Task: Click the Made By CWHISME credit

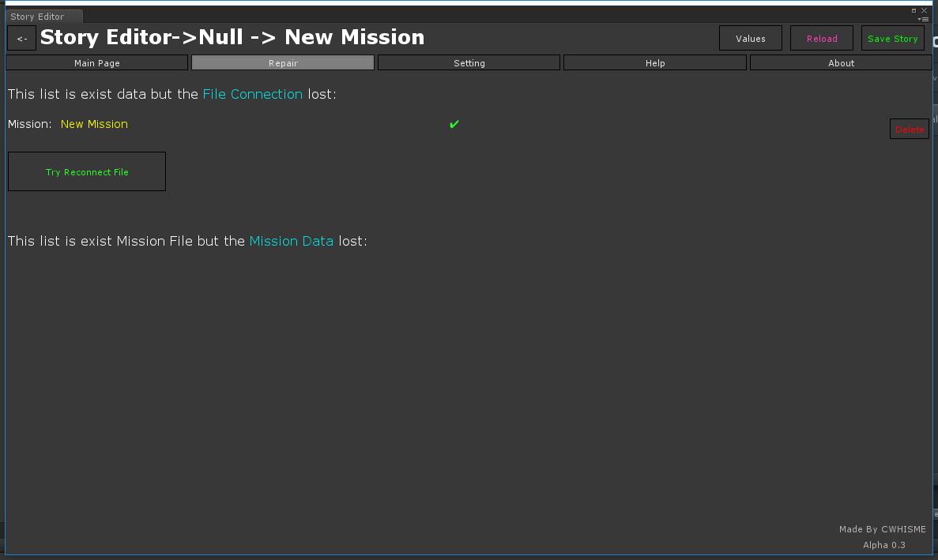Action: [882, 529]
